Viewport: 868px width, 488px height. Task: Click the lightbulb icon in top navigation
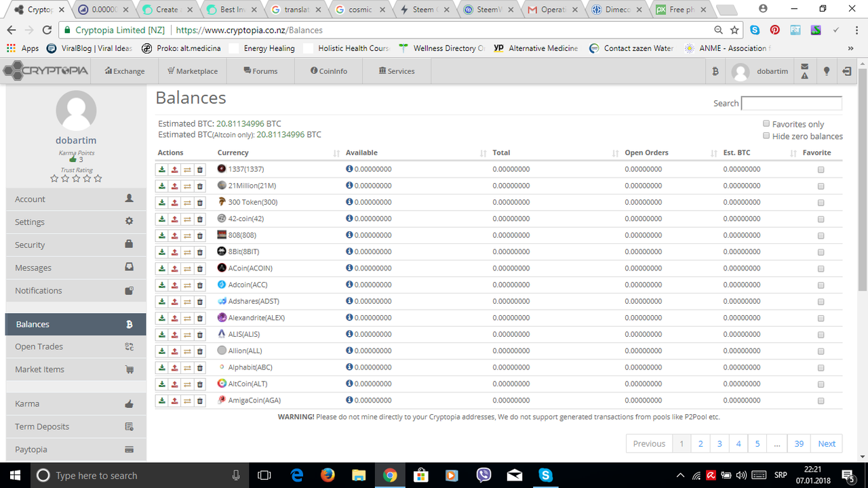coord(827,71)
